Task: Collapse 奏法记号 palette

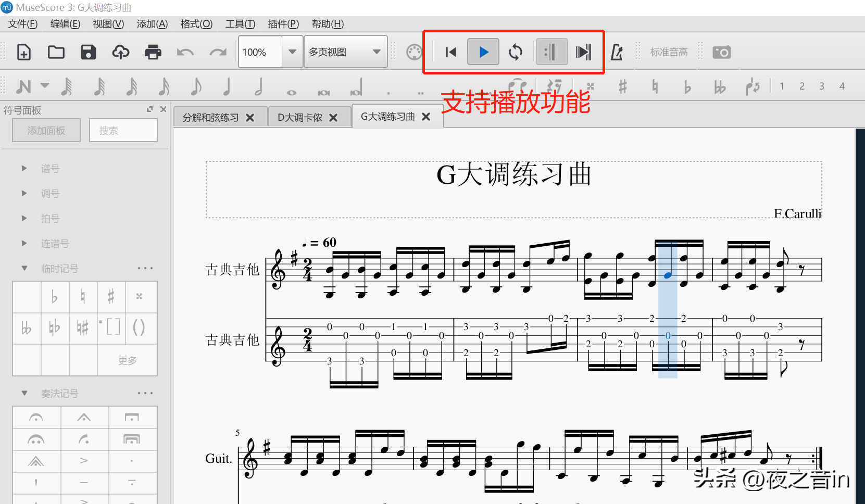Action: pyautogui.click(x=24, y=393)
